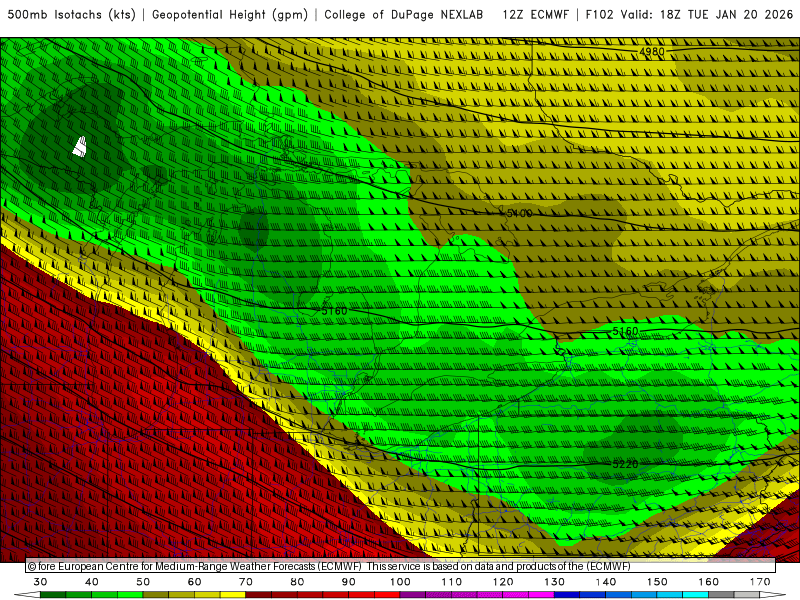The height and width of the screenshot is (600, 800).
Task: Select the 5220 height contour label
Action: [x=625, y=464]
